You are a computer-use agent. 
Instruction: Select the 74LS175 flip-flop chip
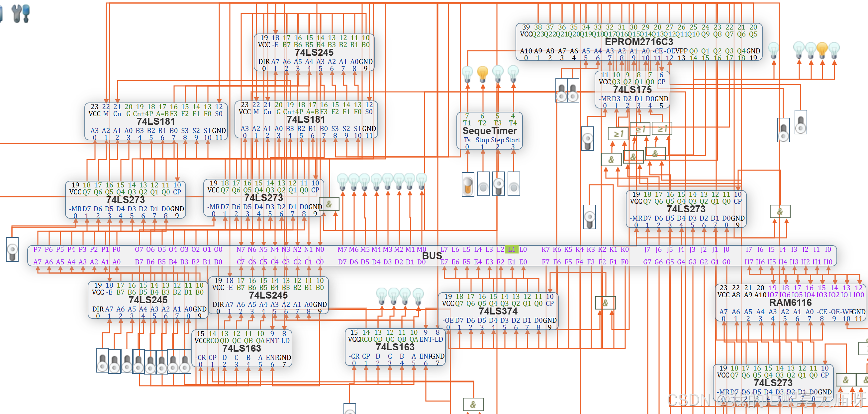[x=632, y=90]
